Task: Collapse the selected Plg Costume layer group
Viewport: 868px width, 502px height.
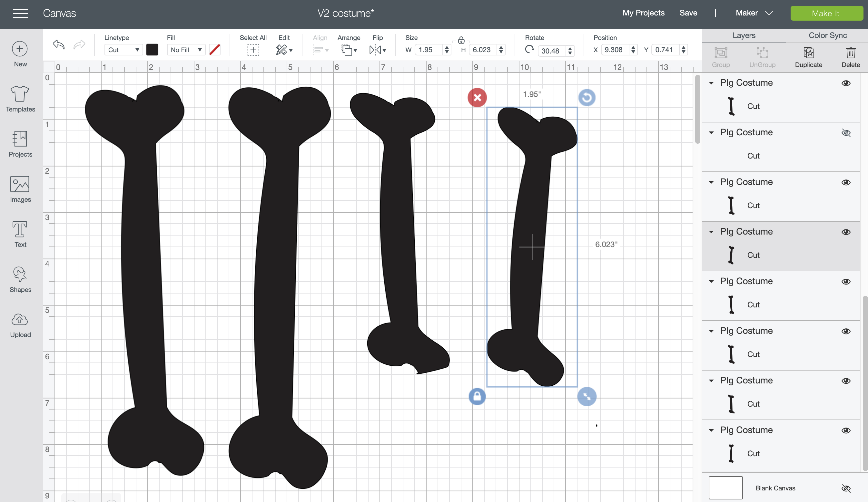Action: pos(712,232)
